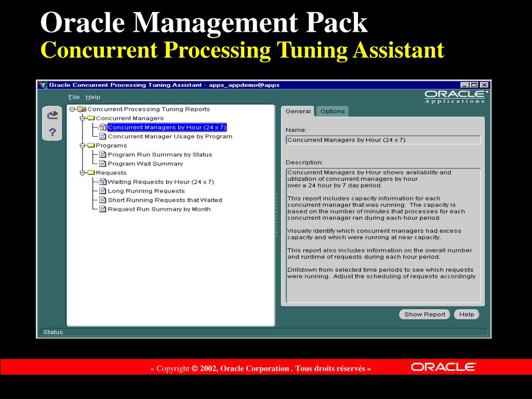Select Waiting Requests by Hour (24 x 7)
The height and width of the screenshot is (399, 532).
tap(161, 182)
